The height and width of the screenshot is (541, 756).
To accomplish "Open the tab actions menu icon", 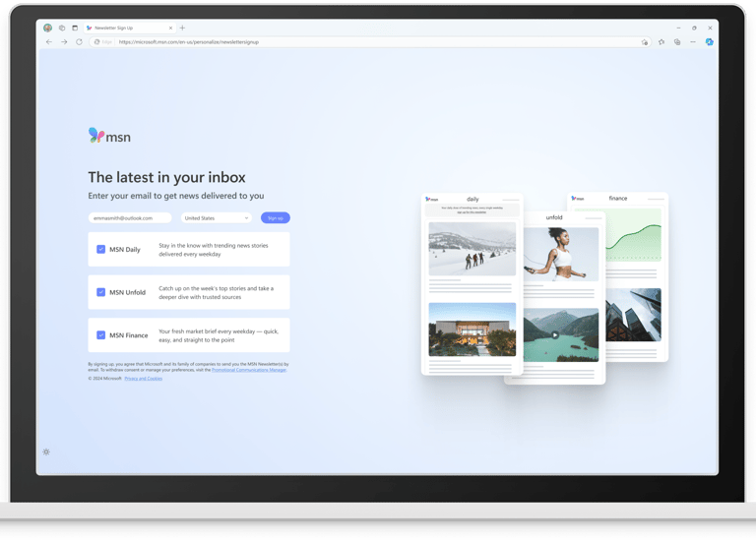I will coord(75,28).
